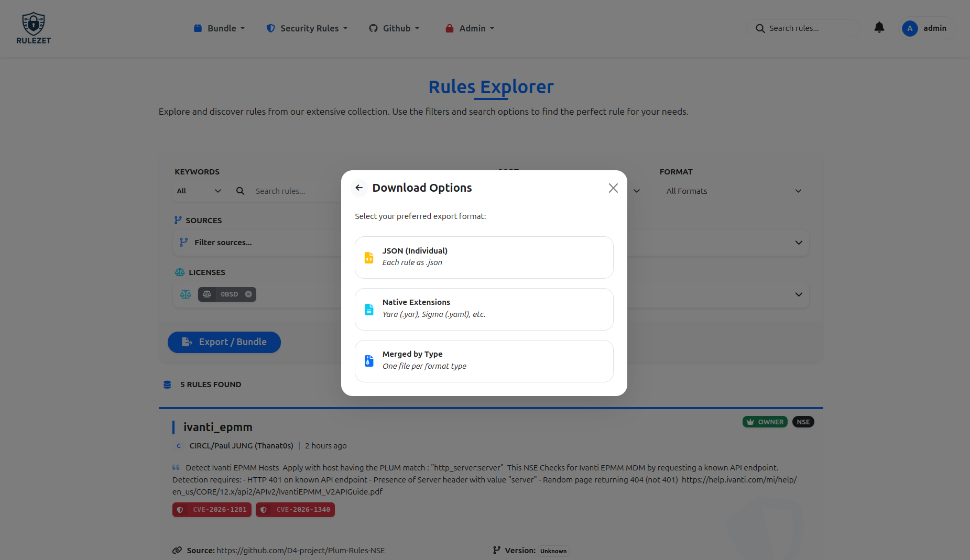Open the Security Rules menu
Screen dimensions: 970x560
pyautogui.click(x=307, y=28)
